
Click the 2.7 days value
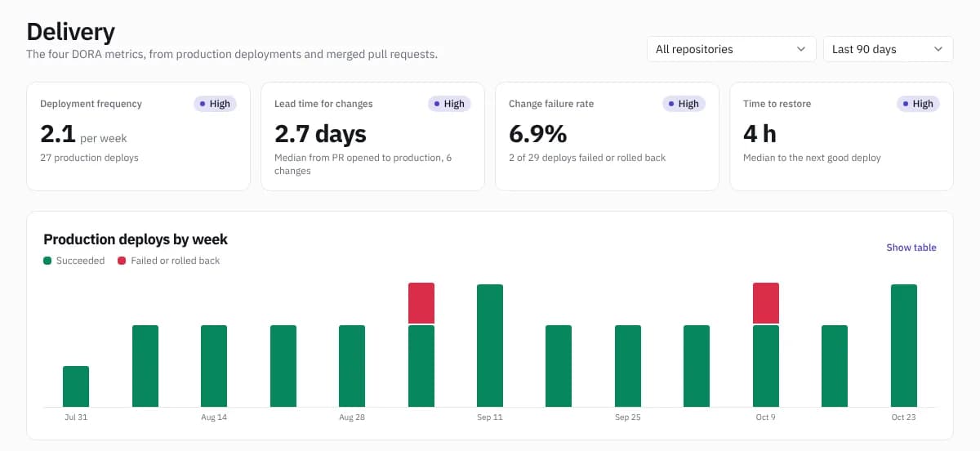tap(320, 134)
